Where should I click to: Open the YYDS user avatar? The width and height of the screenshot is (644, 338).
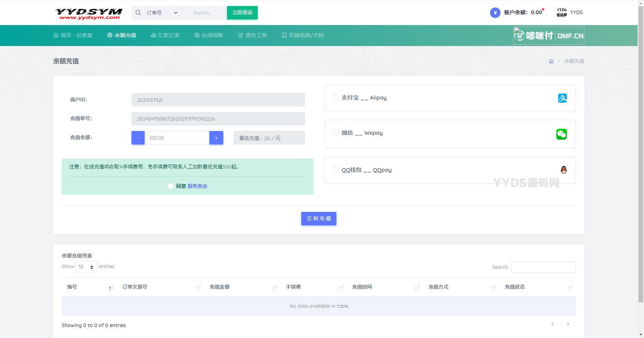click(562, 13)
